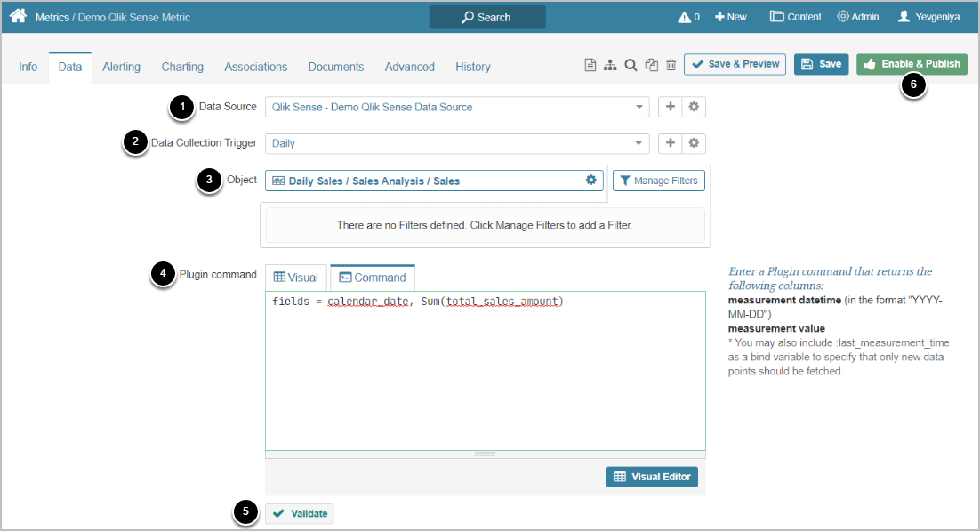Go to the Associations tab
The width and height of the screenshot is (980, 531).
[x=255, y=67]
